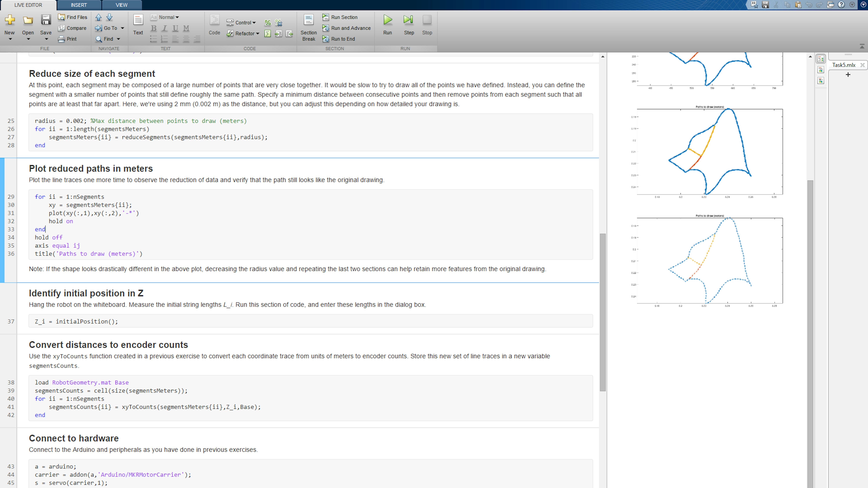Apply Monospace formatting
This screenshot has width=868, height=488.
(x=186, y=28)
